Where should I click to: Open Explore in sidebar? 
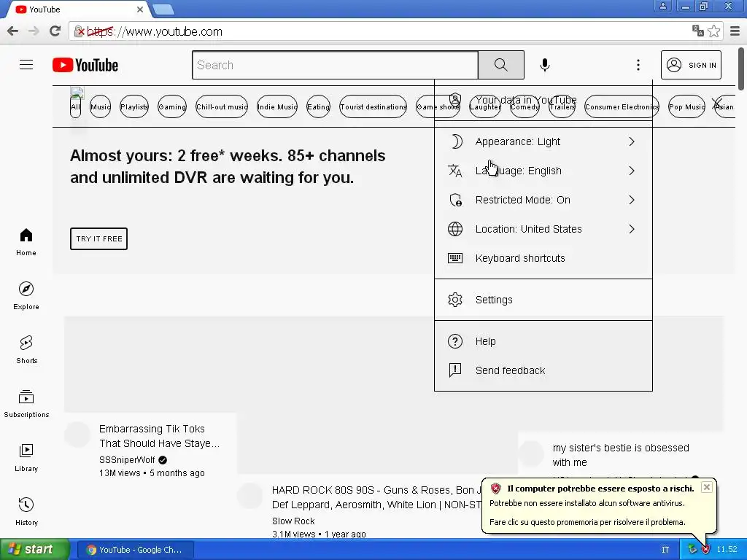point(26,296)
